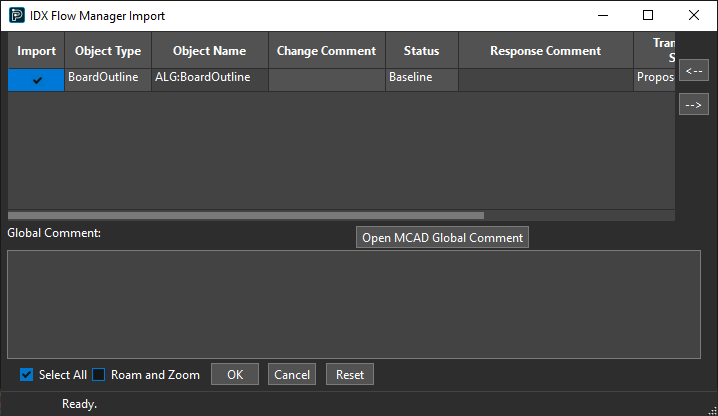
Task: Select the Import column header
Action: click(36, 50)
